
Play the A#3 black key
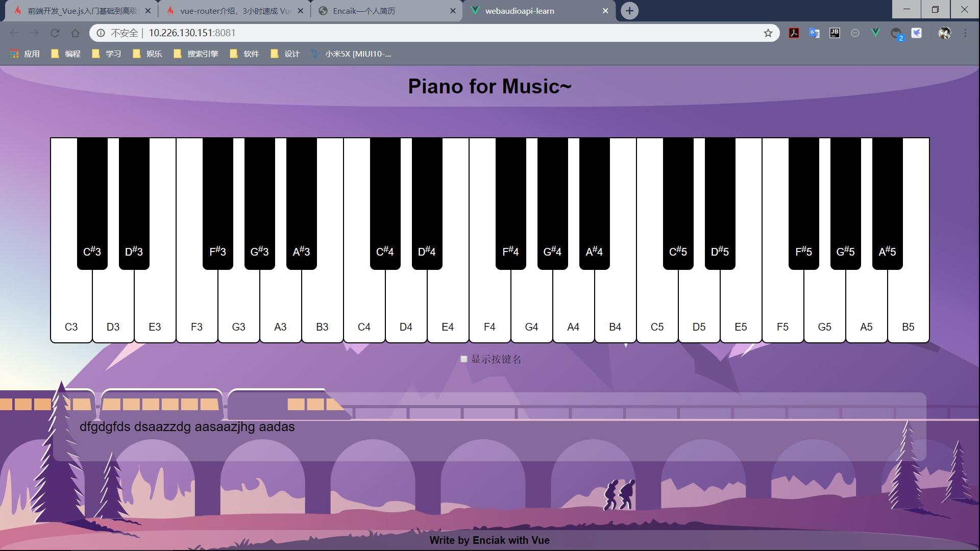coord(301,204)
